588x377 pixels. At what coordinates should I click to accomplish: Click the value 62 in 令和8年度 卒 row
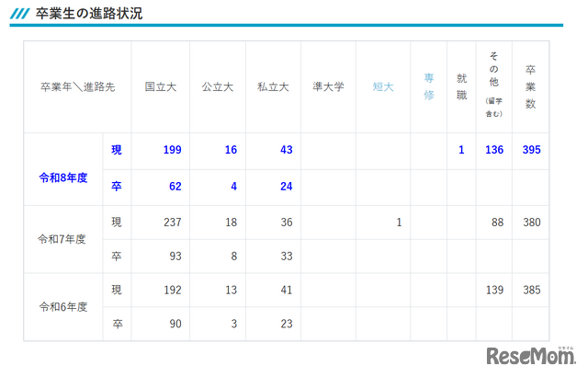(175, 186)
